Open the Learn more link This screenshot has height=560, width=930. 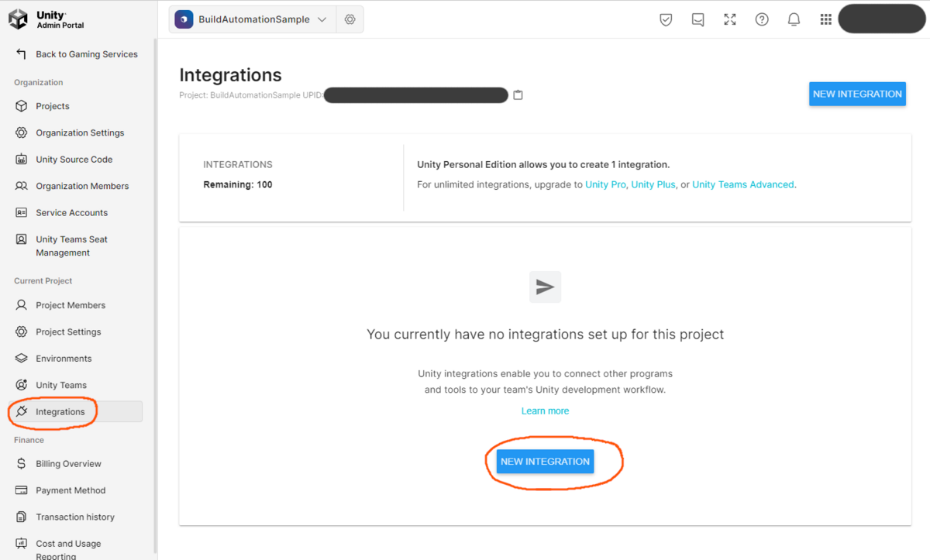[x=545, y=411]
